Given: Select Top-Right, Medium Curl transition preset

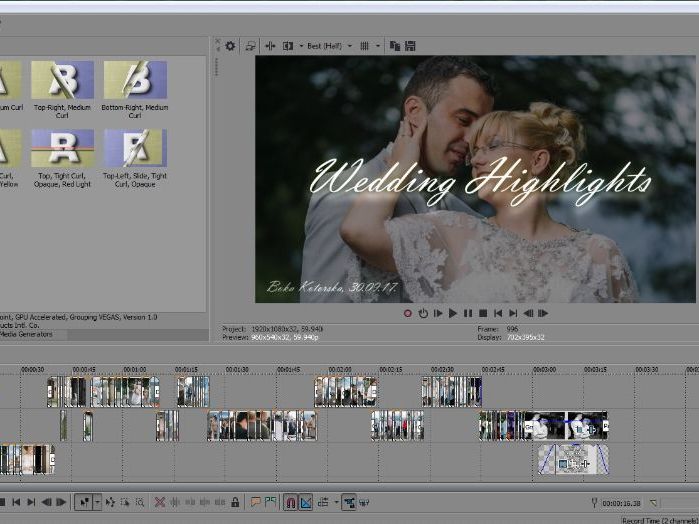Looking at the screenshot, I should tap(62, 90).
